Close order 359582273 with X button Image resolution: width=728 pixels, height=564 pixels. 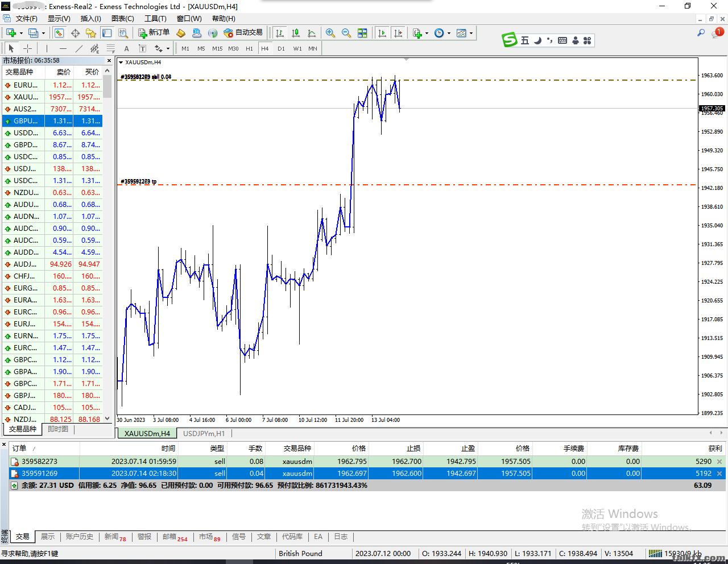[719, 462]
